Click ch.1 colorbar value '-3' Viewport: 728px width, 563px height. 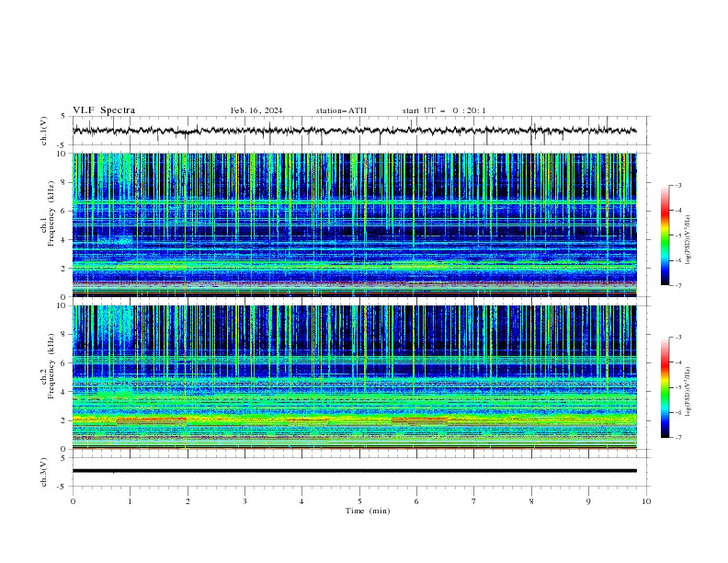(x=677, y=185)
